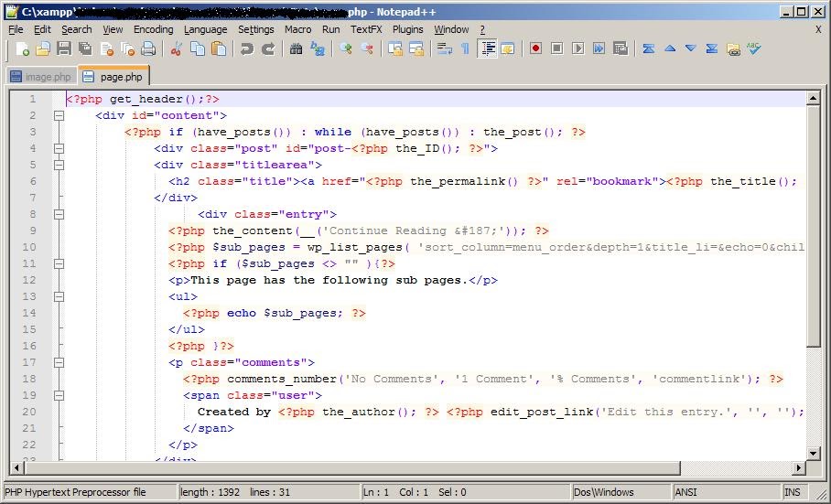Open Replace dialog via the b-a icon

pos(317,48)
